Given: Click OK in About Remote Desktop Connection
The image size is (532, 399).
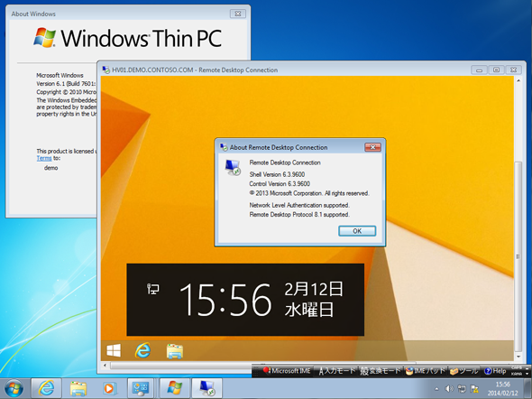Looking at the screenshot, I should [x=357, y=231].
